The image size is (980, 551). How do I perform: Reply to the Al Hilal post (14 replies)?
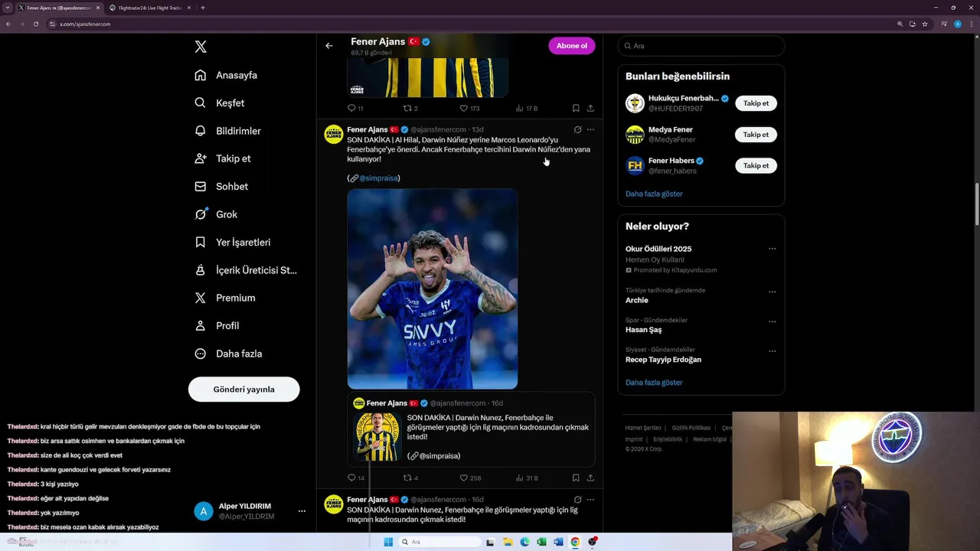point(356,478)
